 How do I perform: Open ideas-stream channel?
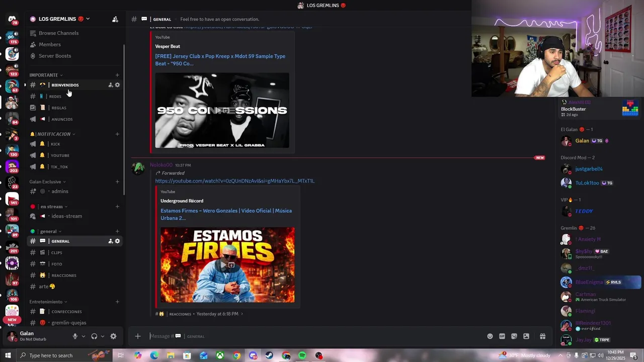(x=74, y=216)
